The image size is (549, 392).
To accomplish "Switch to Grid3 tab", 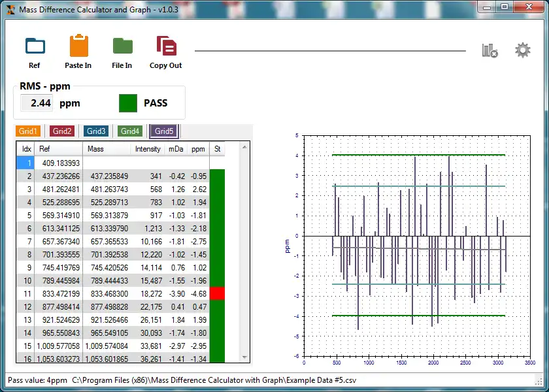I will pyautogui.click(x=96, y=131).
